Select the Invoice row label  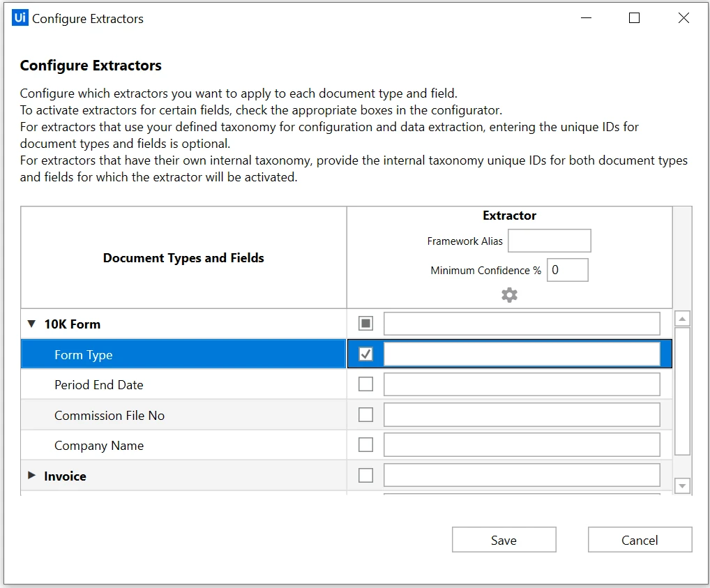[65, 476]
